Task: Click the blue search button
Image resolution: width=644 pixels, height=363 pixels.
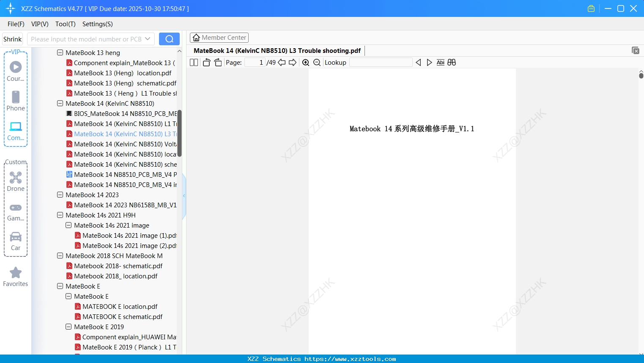Action: point(169,39)
